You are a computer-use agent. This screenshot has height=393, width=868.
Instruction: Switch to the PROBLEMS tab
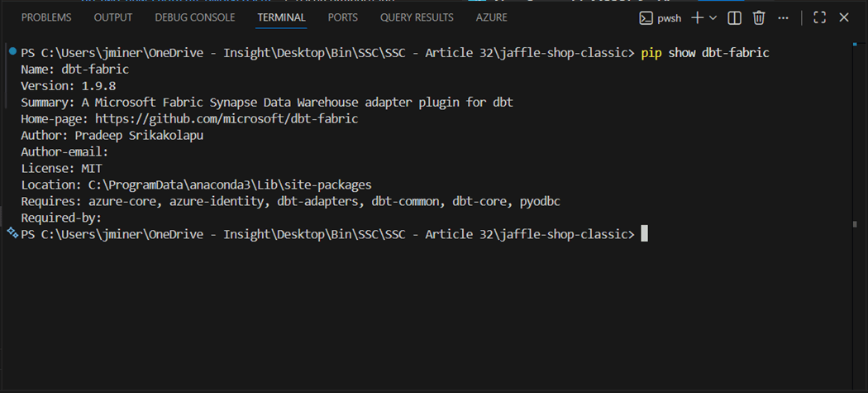pyautogui.click(x=46, y=17)
